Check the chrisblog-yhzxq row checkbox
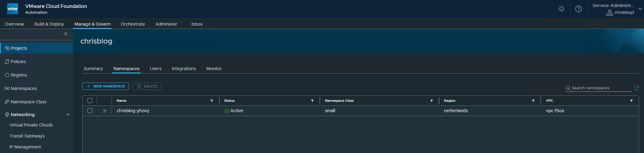This screenshot has width=644, height=153. coord(90,111)
